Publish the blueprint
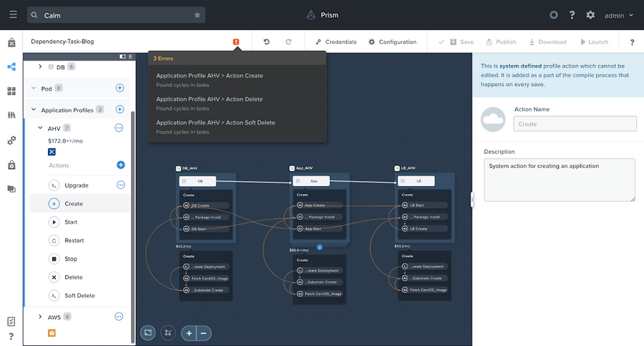Viewport: 644px width, 346px height. 501,42
